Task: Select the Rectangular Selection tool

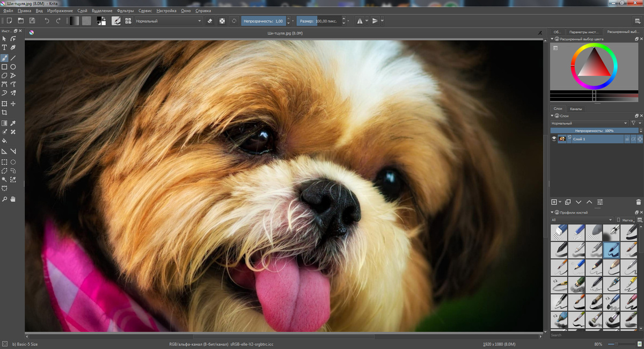Action: pyautogui.click(x=4, y=162)
